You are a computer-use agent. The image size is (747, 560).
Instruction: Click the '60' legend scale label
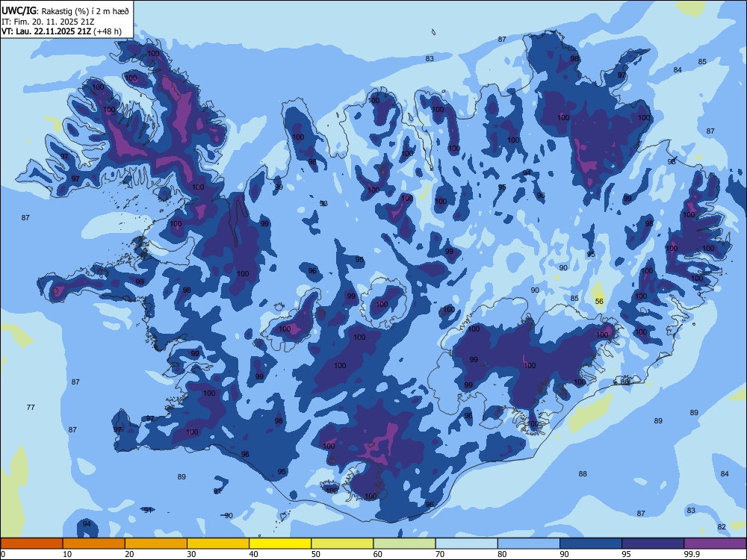point(378,554)
